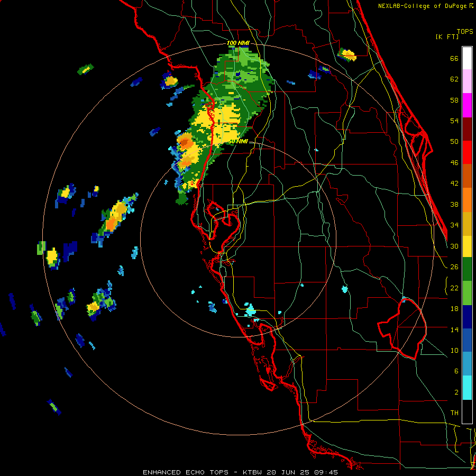Click the legend value 34
476x476 pixels.
[x=454, y=225]
